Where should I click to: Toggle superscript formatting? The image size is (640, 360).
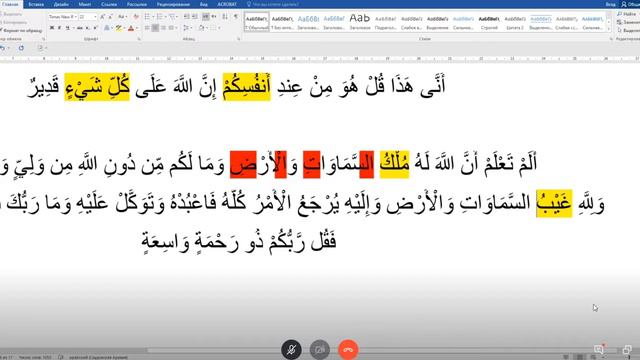pyautogui.click(x=95, y=28)
